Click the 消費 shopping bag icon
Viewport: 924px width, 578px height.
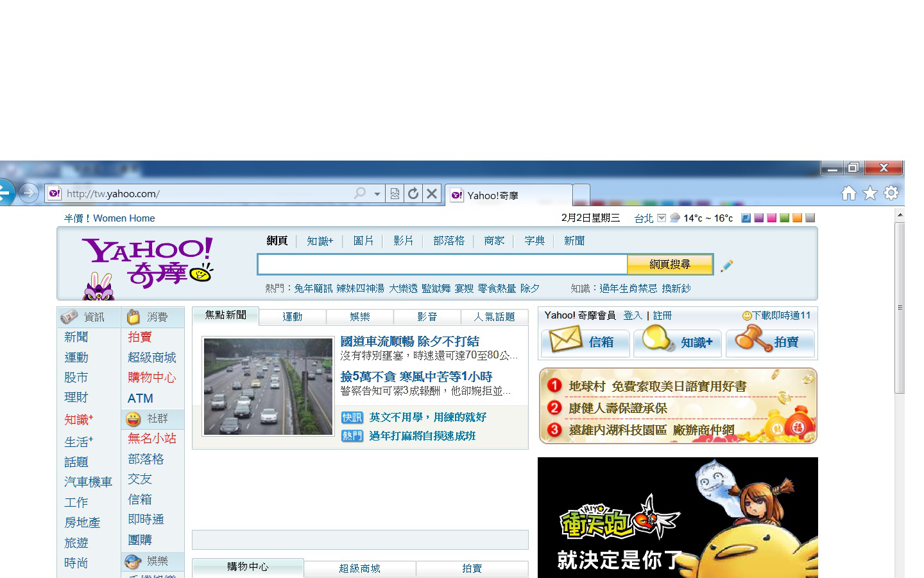[x=133, y=317]
